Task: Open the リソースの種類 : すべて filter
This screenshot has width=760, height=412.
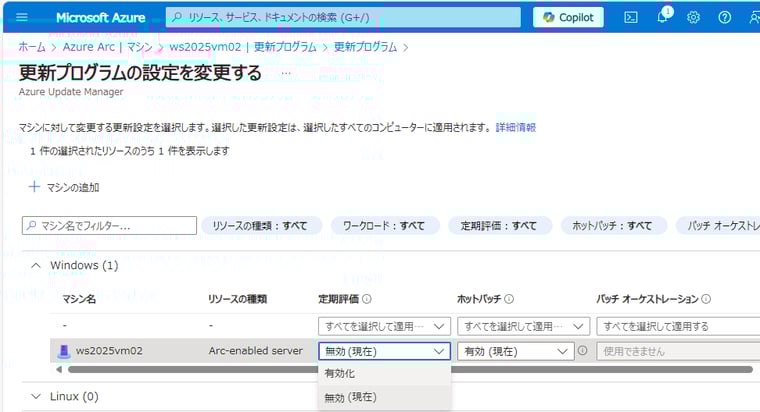Action: pyautogui.click(x=260, y=225)
